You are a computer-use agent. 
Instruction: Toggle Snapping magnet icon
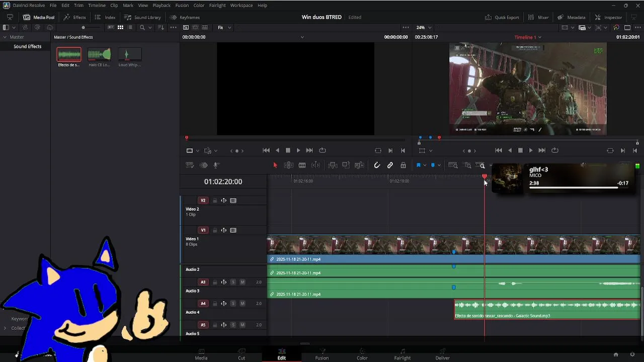[377, 165]
